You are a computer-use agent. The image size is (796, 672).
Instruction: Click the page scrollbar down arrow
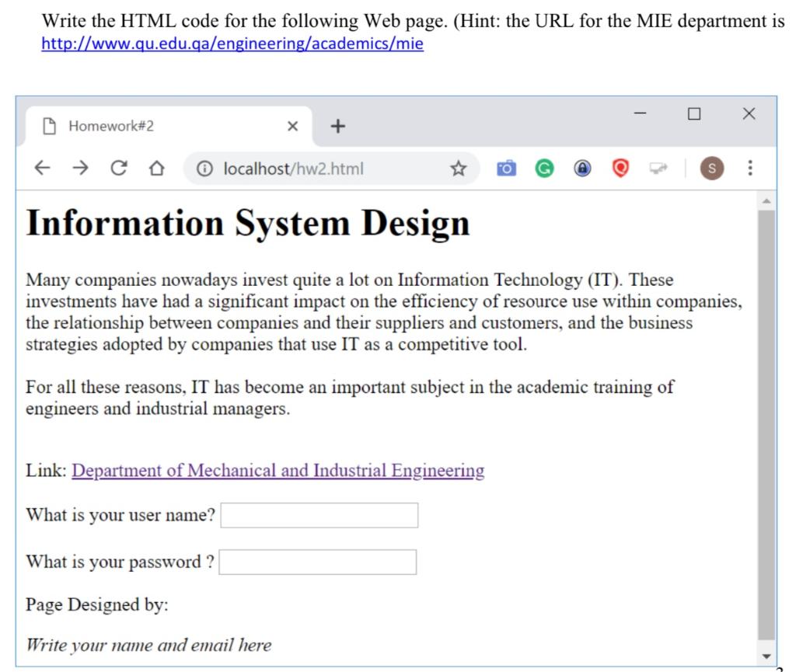pyautogui.click(x=766, y=656)
